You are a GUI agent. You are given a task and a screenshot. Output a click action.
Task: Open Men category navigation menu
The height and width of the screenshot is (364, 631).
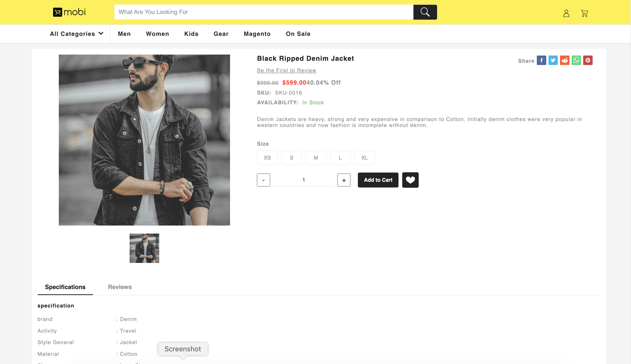[124, 34]
